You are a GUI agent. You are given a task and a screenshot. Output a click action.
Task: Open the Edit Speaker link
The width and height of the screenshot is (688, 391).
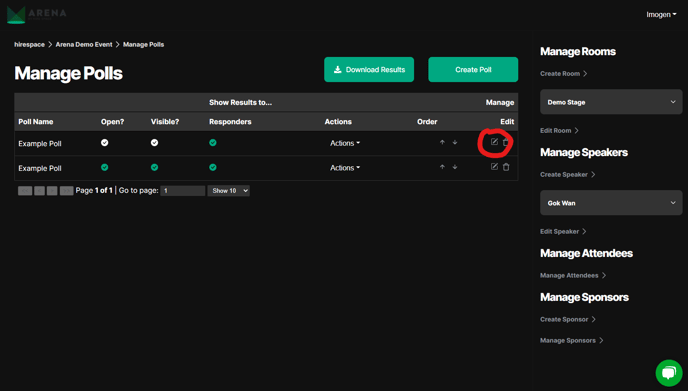[563, 231]
